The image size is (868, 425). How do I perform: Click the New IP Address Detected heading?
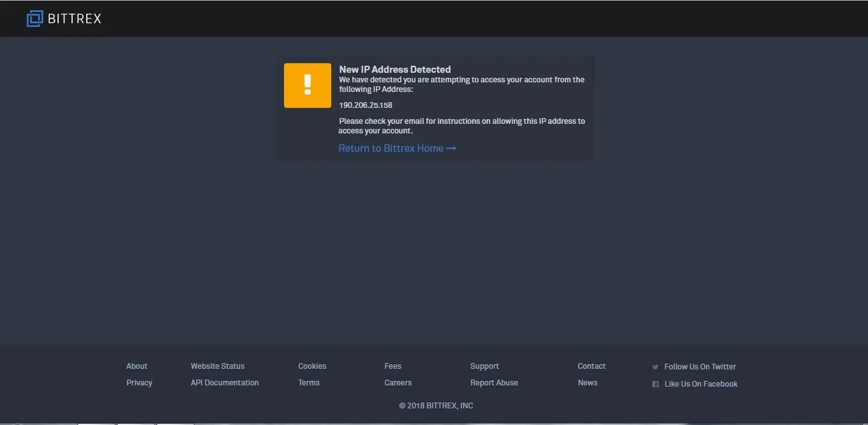pyautogui.click(x=395, y=69)
